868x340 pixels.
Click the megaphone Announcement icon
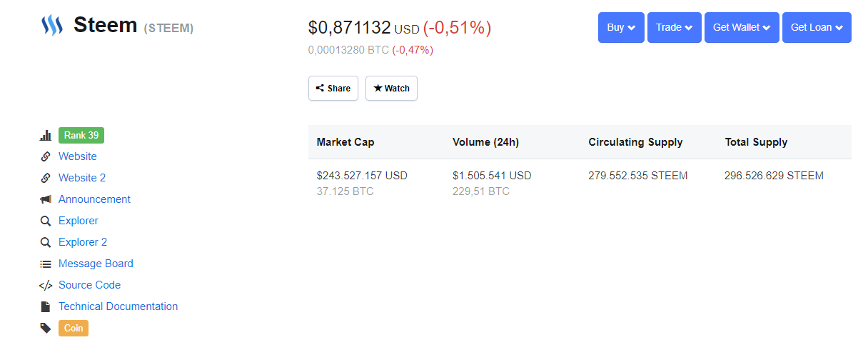tap(46, 199)
